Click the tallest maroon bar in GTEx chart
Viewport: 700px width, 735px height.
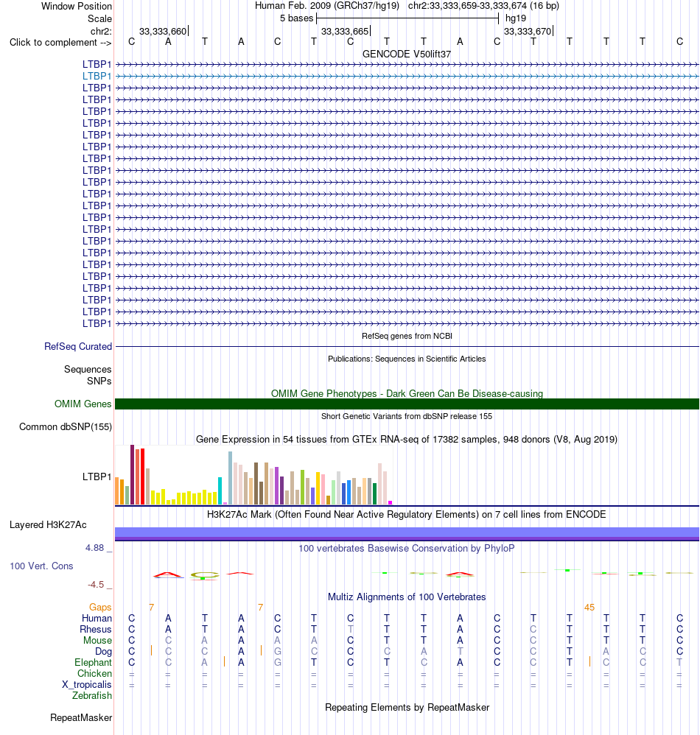[x=132, y=474]
